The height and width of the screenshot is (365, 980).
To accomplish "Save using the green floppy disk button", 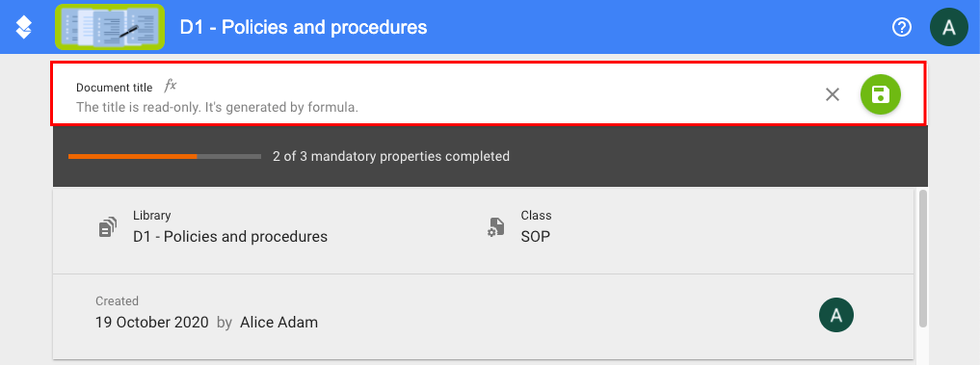I will pyautogui.click(x=881, y=95).
